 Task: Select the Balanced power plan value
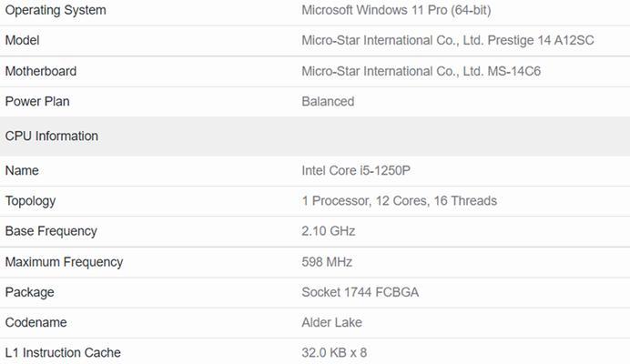[328, 101]
